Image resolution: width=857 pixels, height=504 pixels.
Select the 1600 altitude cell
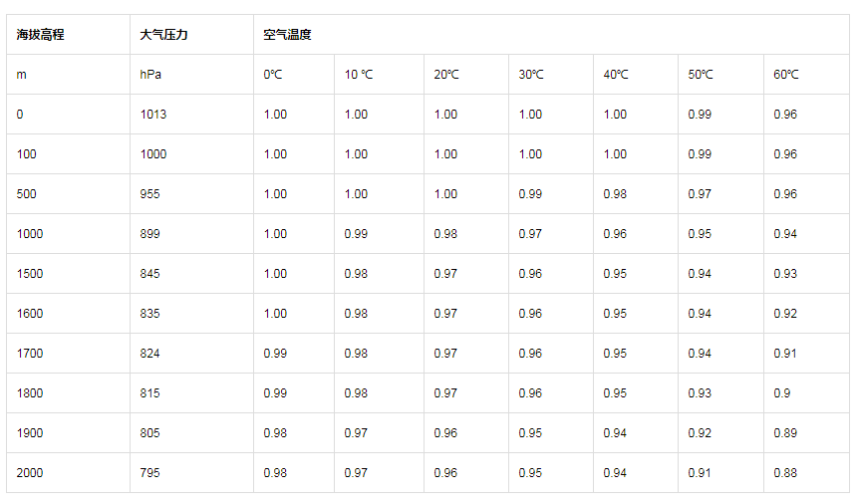(x=69, y=314)
